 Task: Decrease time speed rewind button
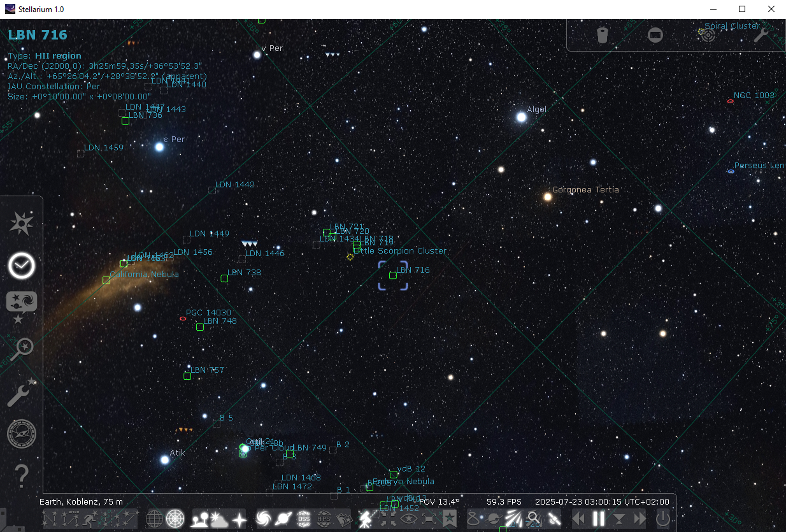pyautogui.click(x=578, y=519)
